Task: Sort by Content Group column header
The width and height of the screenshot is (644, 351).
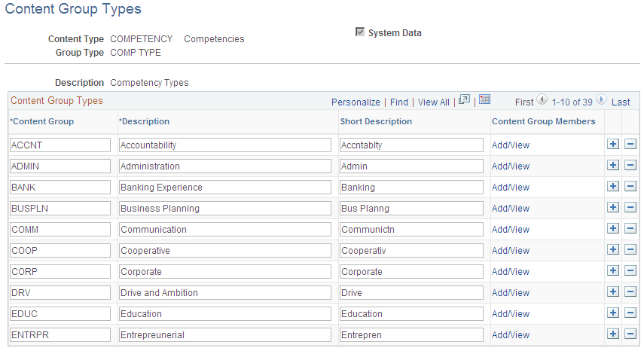Action: [43, 121]
